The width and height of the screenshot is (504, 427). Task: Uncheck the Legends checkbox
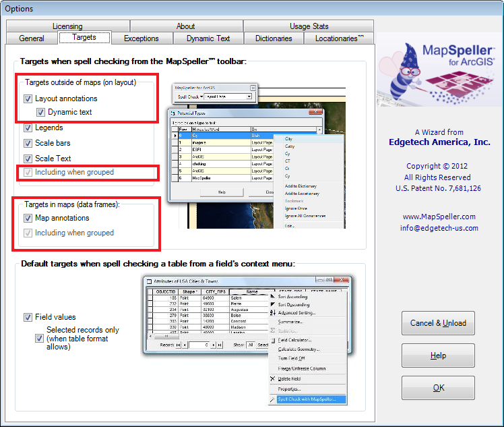coord(28,127)
